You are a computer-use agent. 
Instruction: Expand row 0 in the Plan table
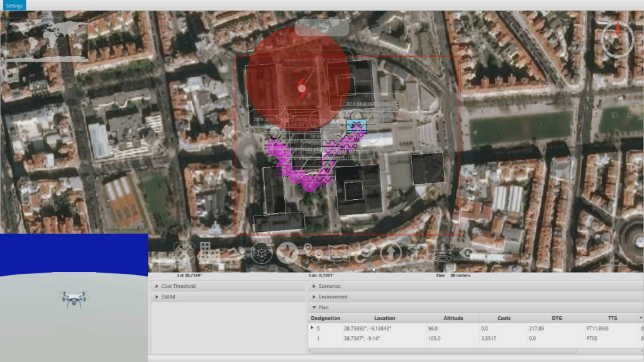tap(312, 327)
